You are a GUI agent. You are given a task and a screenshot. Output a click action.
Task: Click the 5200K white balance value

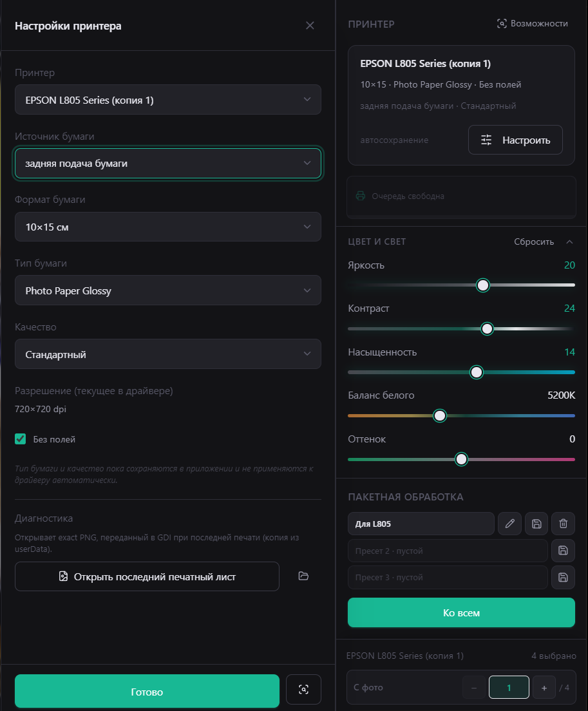(561, 395)
